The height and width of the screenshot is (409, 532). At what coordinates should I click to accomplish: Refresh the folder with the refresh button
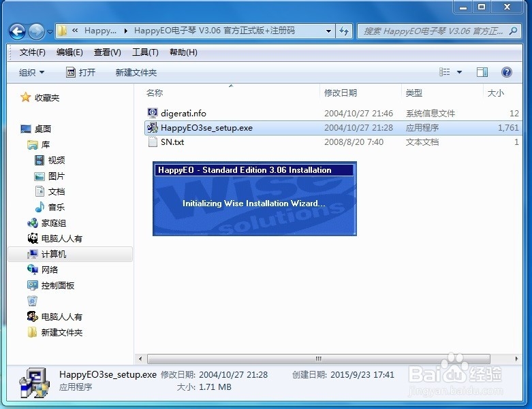[344, 31]
